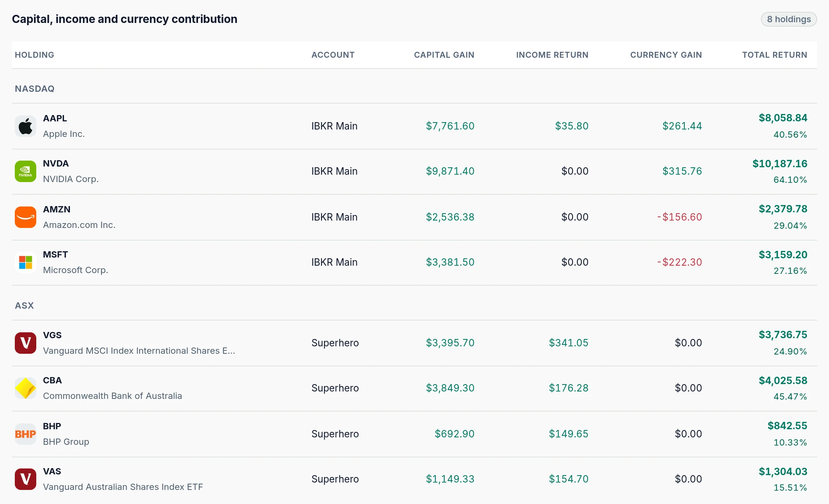
Task: Click MSFT currency gain -$222.30
Action: [x=679, y=262]
